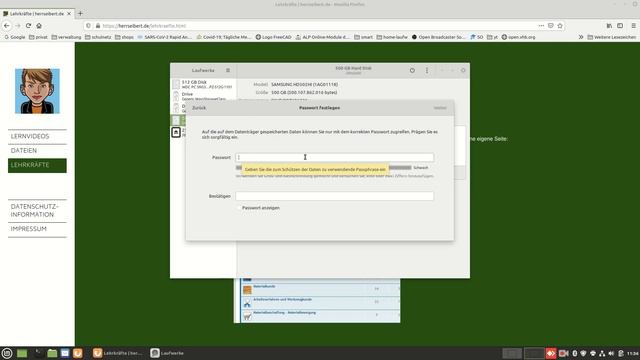The width and height of the screenshot is (640, 360).
Task: Open the yt bookmarks folder
Action: (x=492, y=37)
